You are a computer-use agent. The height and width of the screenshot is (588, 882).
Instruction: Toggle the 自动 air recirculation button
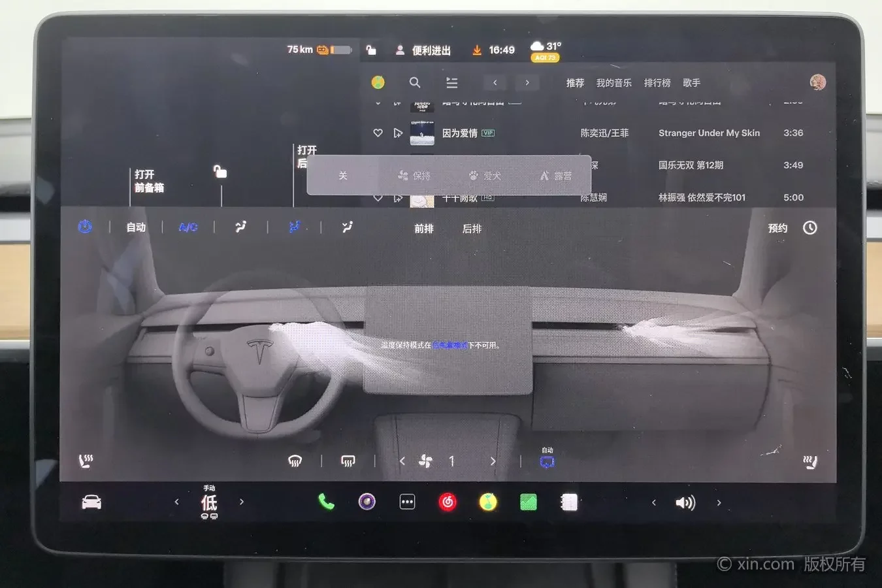click(547, 459)
